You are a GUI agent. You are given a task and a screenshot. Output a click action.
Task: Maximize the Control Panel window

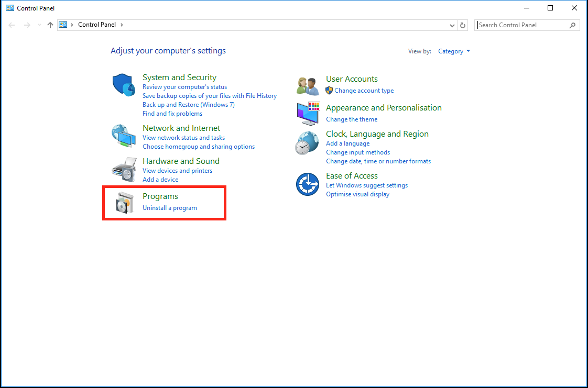pos(550,8)
